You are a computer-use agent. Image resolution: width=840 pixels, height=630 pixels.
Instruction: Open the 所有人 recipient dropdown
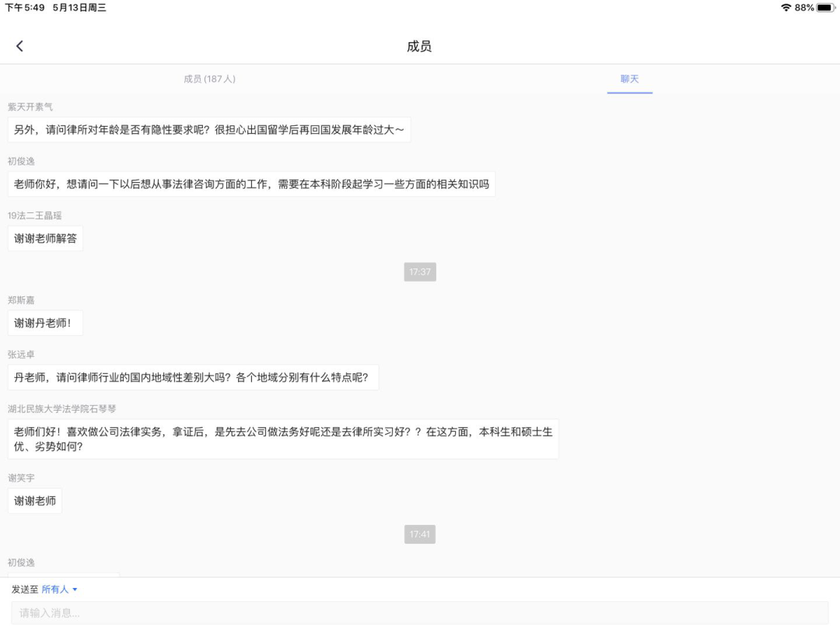(x=60, y=590)
